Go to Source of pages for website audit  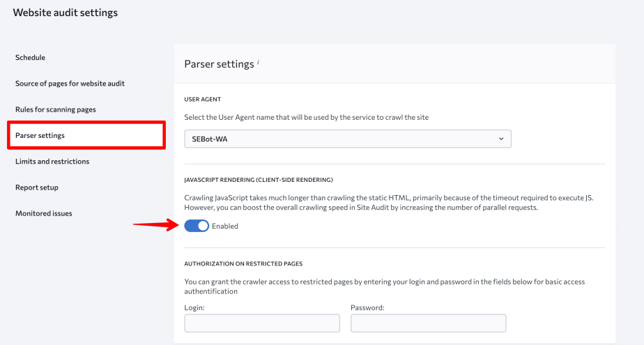(x=70, y=84)
